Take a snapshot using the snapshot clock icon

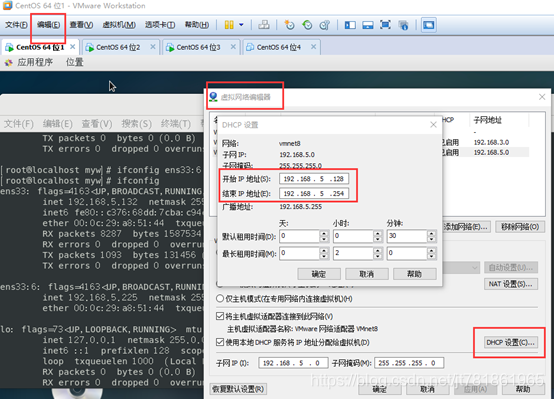[289, 25]
